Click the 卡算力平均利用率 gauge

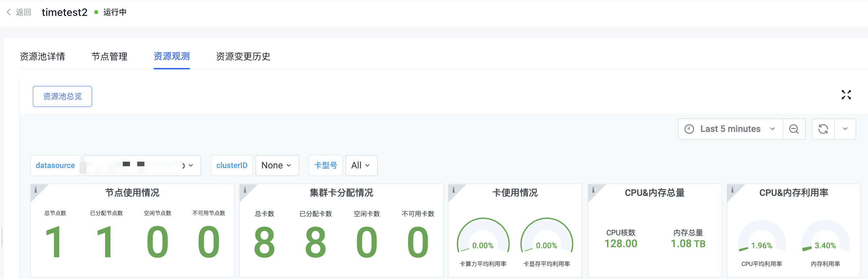point(483,236)
